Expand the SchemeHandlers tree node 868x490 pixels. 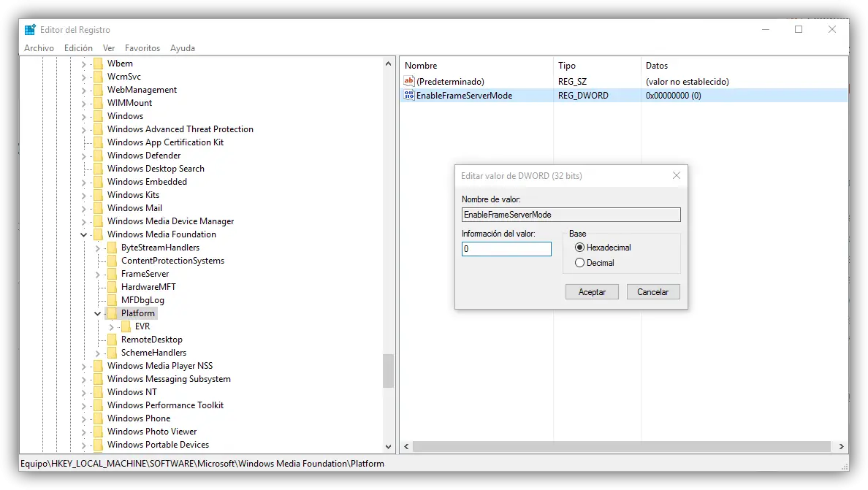[x=97, y=353]
